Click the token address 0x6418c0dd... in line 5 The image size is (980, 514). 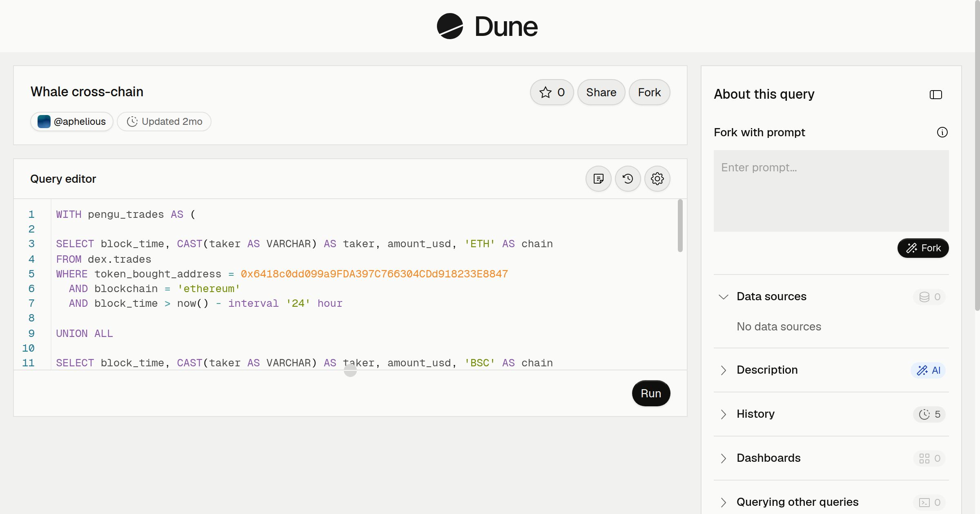pyautogui.click(x=374, y=274)
